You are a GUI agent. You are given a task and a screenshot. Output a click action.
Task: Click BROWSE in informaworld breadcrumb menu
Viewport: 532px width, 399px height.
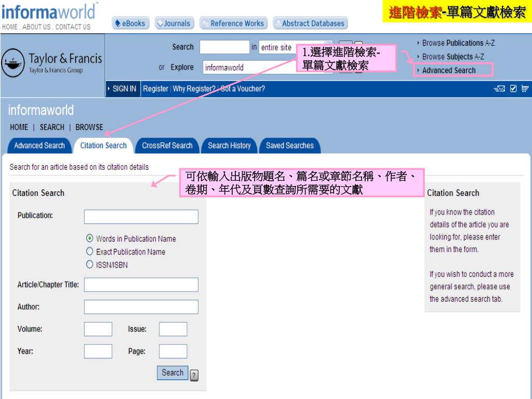coord(89,127)
